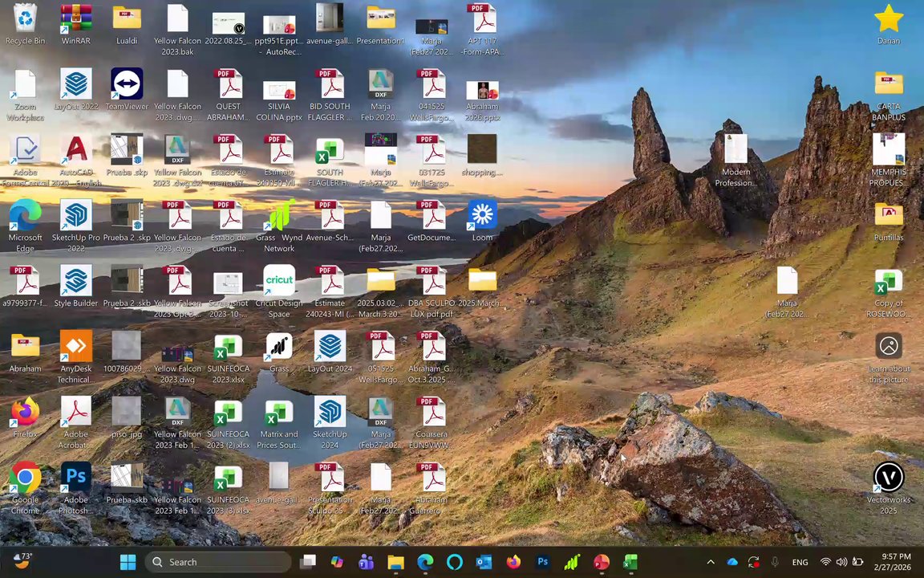Open File Explorer from taskbar
This screenshot has width=924, height=578.
[396, 562]
